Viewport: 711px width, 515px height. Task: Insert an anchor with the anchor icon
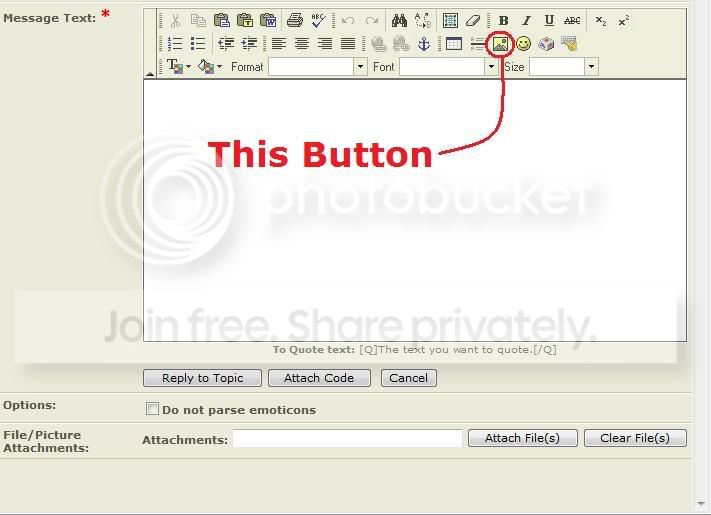point(424,44)
